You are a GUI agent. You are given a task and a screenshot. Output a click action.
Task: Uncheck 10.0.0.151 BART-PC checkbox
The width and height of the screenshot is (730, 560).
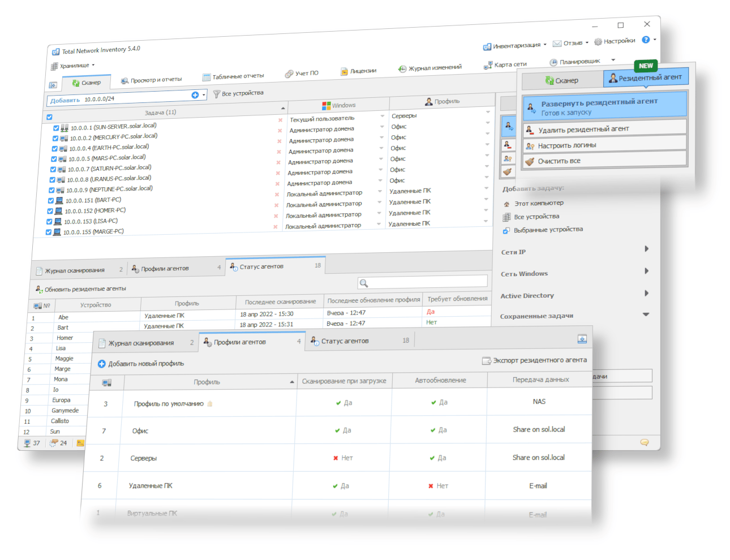(x=51, y=201)
